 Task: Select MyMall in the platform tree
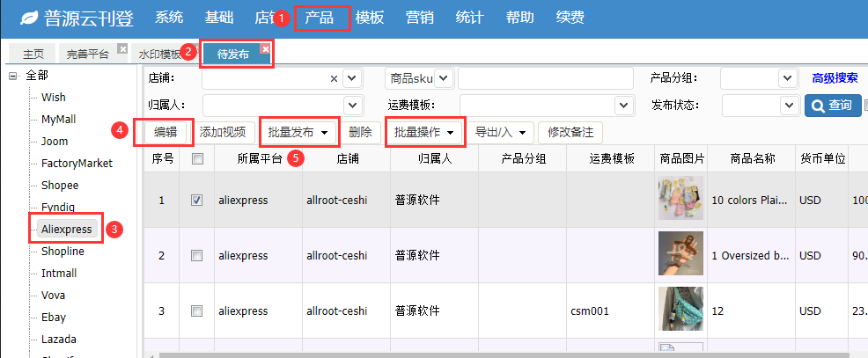coord(58,120)
